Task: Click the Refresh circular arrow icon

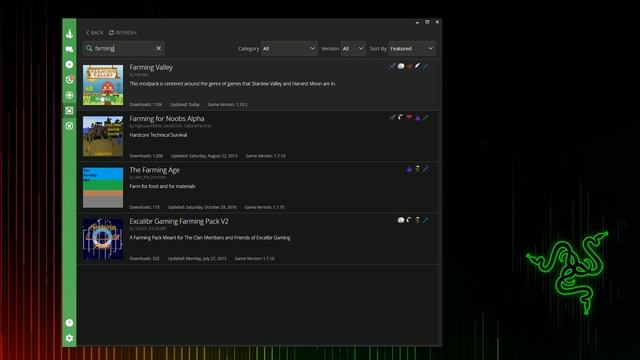Action: 111,32
